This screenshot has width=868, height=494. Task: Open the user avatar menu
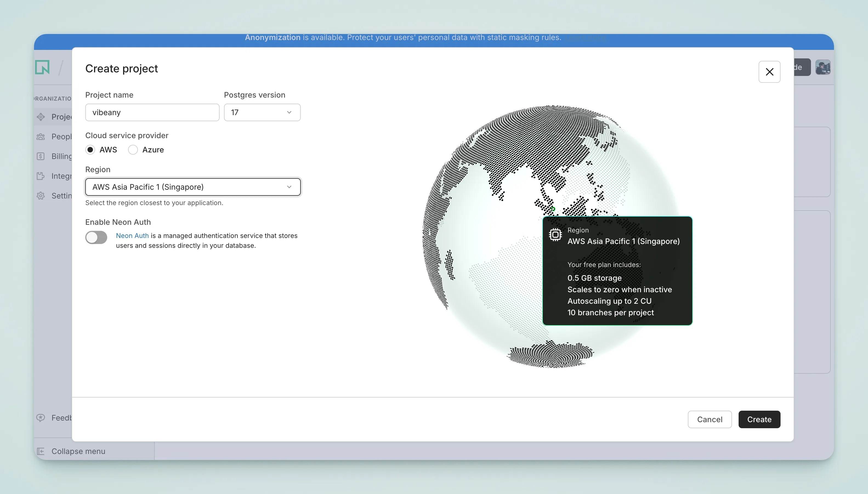[x=822, y=67]
